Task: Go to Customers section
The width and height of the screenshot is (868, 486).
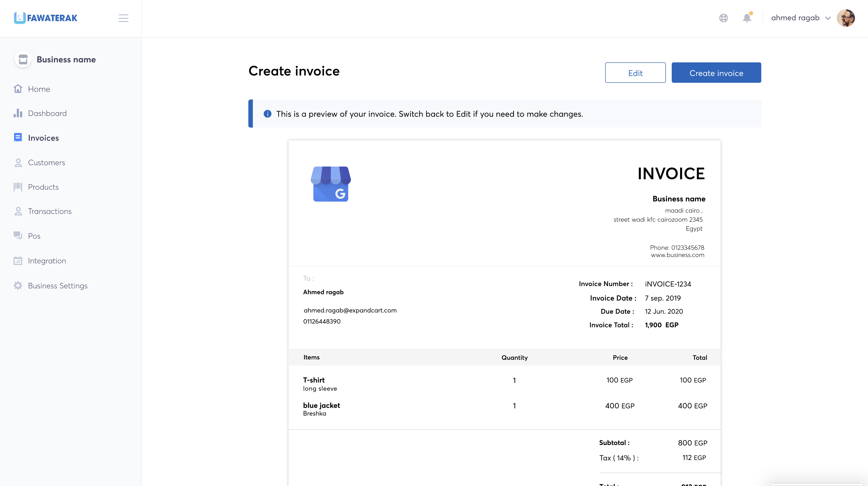Action: point(46,163)
